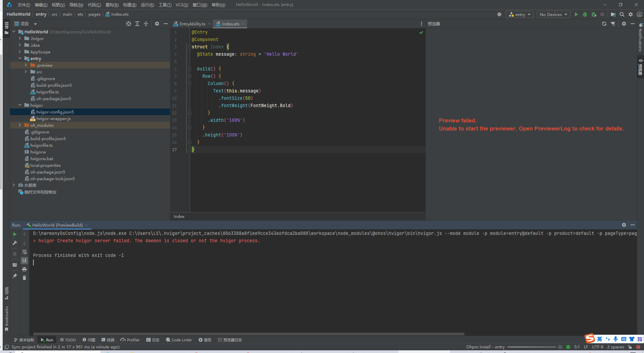Click 2 spaces indent in status bar
The image size is (644, 353).
click(616, 347)
